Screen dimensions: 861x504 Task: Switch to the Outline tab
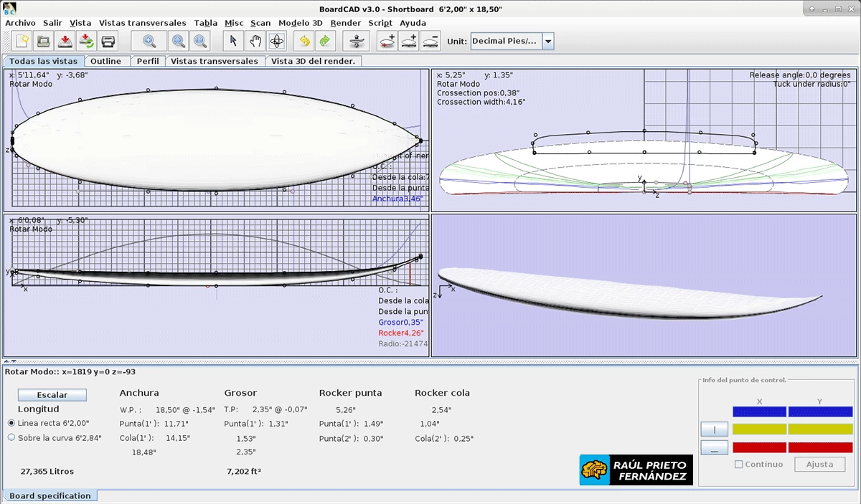[106, 61]
